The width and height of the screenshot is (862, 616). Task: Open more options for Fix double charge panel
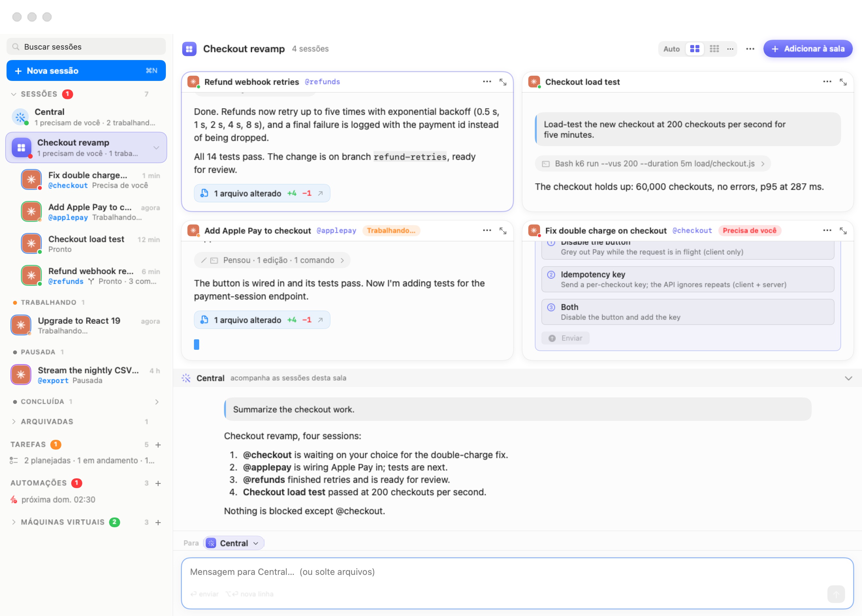tap(827, 230)
